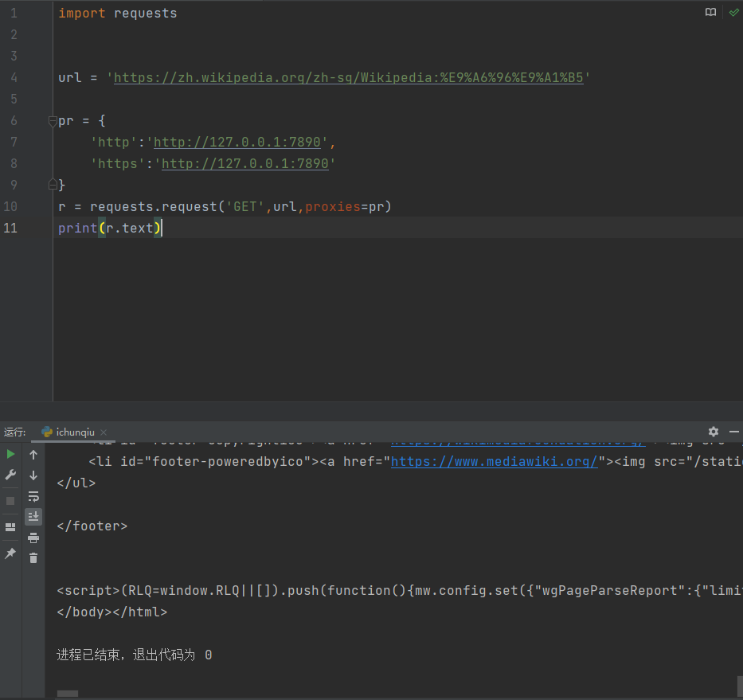Click gutter line number 10

10,206
